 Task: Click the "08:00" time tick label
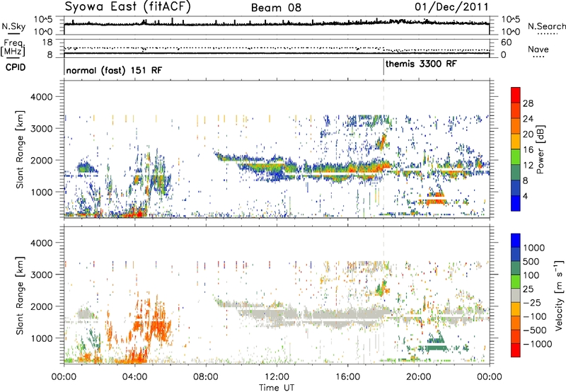pos(206,377)
